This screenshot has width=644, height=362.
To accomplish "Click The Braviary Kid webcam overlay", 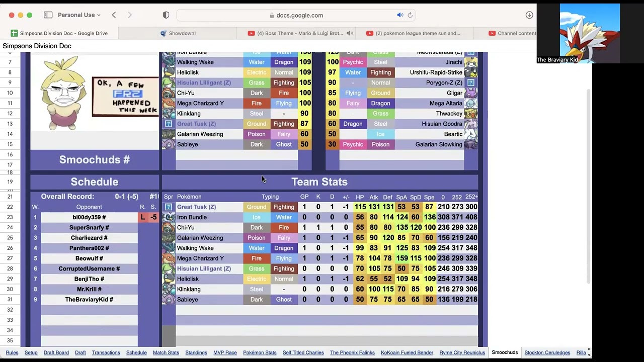I will (590, 33).
